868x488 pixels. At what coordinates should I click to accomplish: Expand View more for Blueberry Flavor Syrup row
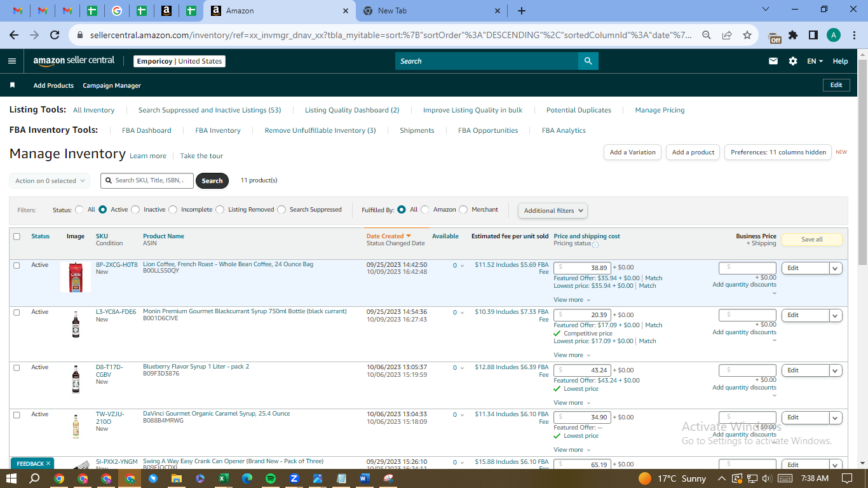tap(572, 403)
